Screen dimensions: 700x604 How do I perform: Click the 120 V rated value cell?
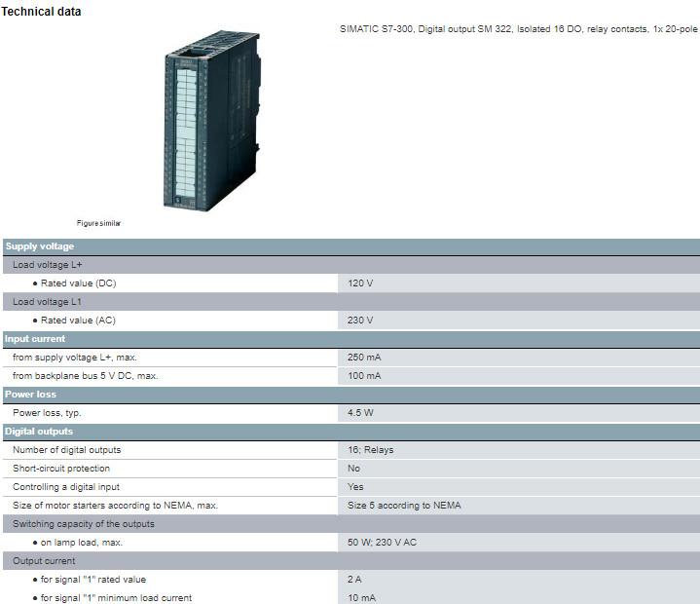[x=519, y=283]
